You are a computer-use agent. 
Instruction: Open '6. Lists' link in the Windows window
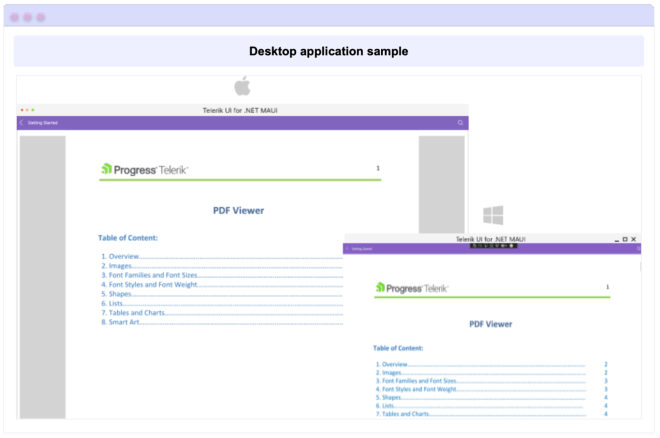click(385, 406)
